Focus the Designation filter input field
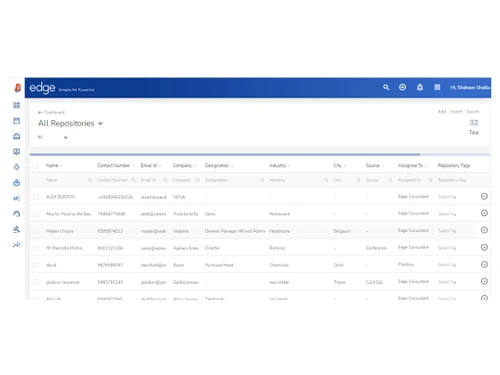 (x=235, y=180)
